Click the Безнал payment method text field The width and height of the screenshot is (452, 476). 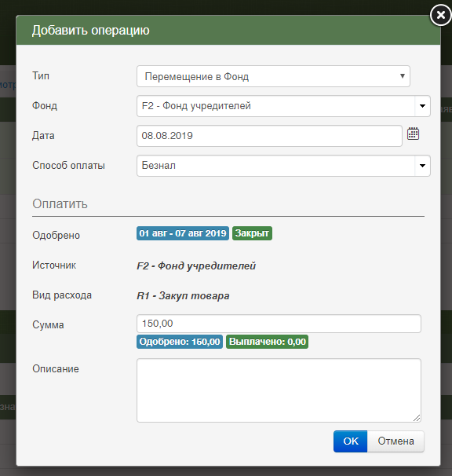pos(275,166)
